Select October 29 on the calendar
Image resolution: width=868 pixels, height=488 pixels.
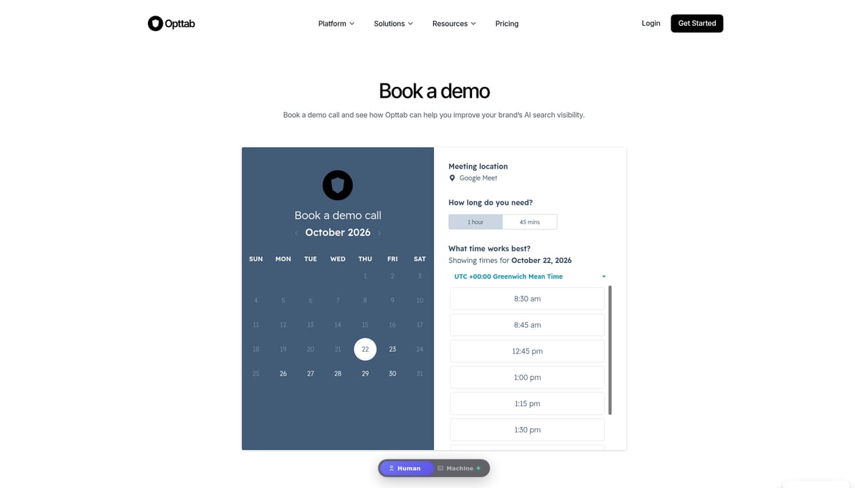[x=365, y=373]
